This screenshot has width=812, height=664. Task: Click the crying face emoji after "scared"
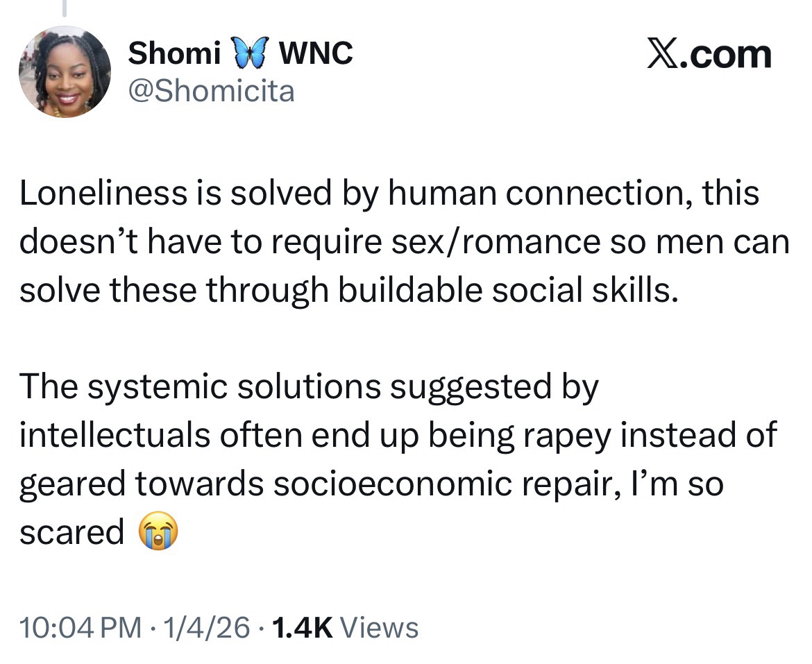[x=158, y=533]
